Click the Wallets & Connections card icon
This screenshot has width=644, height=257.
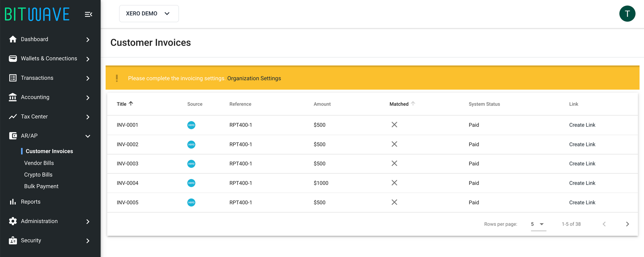click(13, 59)
